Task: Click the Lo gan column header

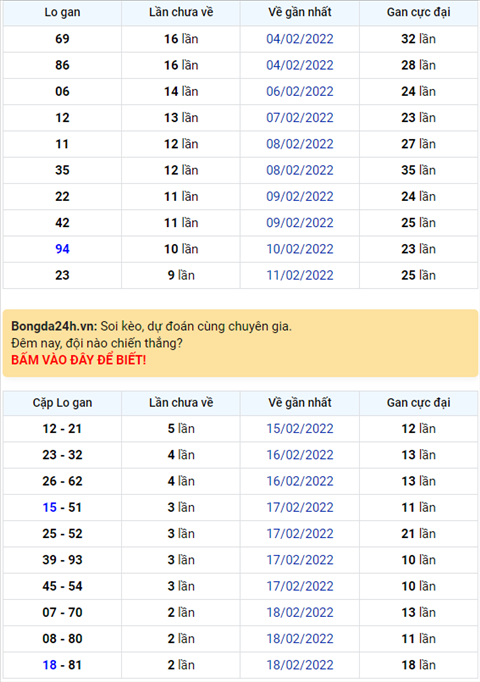Action: [x=62, y=12]
